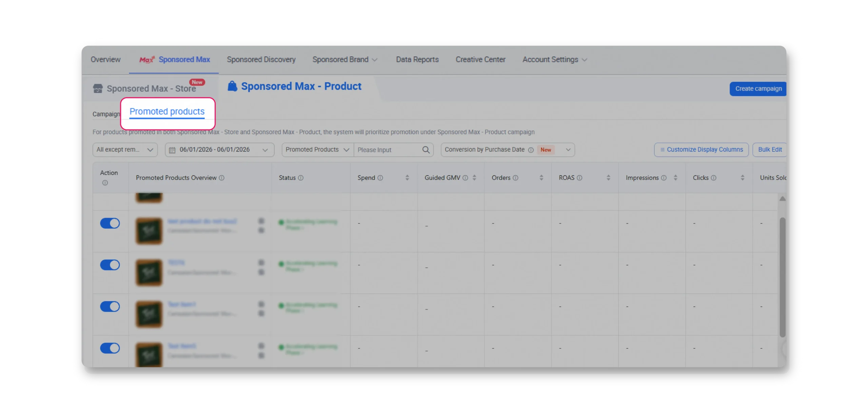Disable the second product row switch
The image size is (868, 413).
(110, 265)
